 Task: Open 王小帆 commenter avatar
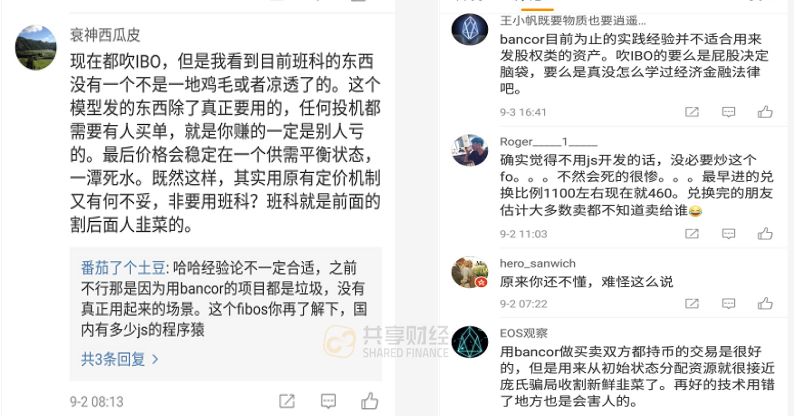[x=470, y=29]
